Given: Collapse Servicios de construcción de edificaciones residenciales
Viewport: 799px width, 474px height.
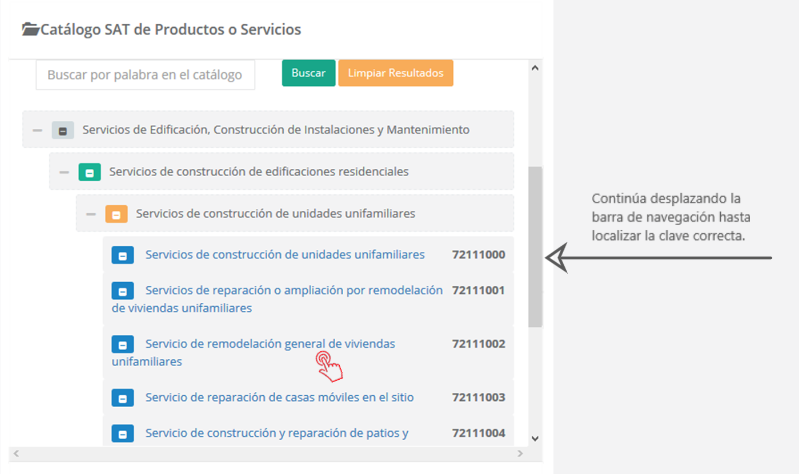Looking at the screenshot, I should 64,172.
